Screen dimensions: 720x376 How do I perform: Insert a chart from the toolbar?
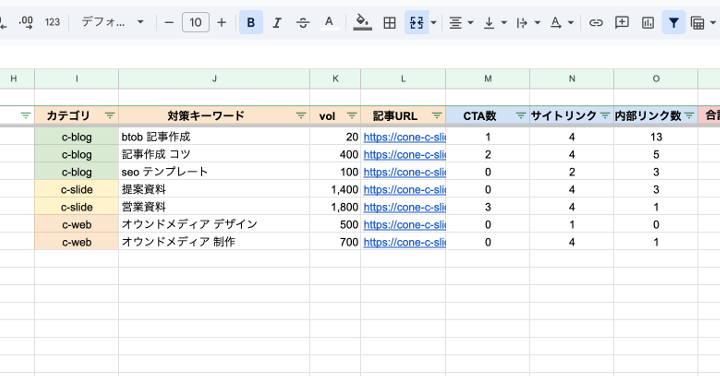tap(648, 22)
